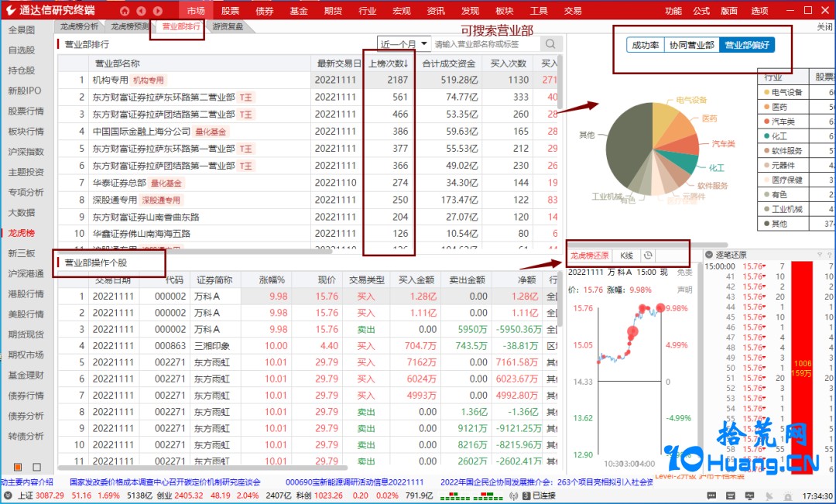Sort by 合计成交资金 column header
Image resolution: width=836 pixels, height=504 pixels.
click(448, 63)
